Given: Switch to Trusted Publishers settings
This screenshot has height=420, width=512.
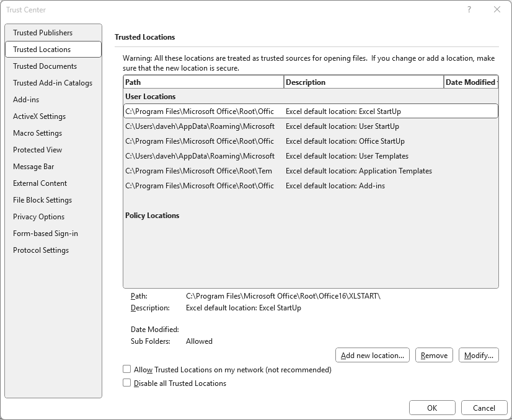Looking at the screenshot, I should coord(42,33).
